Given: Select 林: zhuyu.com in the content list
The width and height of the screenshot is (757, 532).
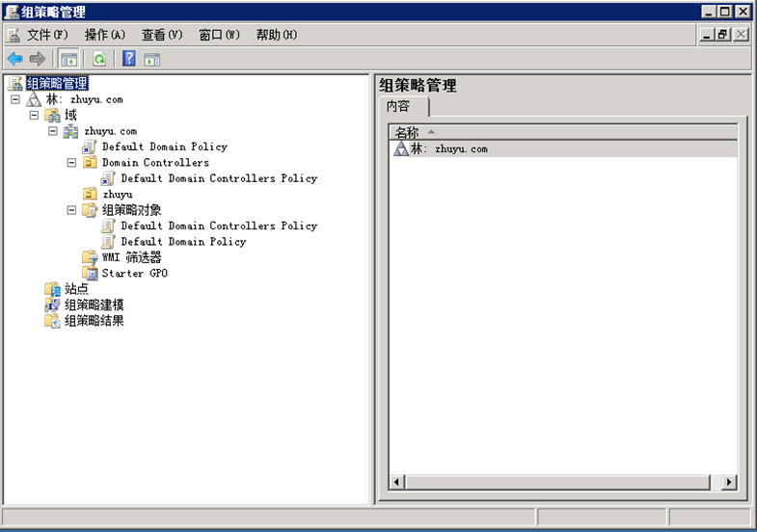Looking at the screenshot, I should pos(563,148).
